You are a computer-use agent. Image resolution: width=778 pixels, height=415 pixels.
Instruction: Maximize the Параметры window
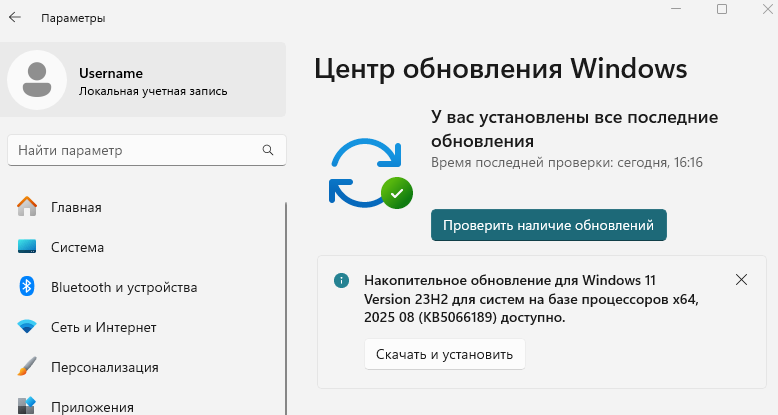click(x=722, y=9)
